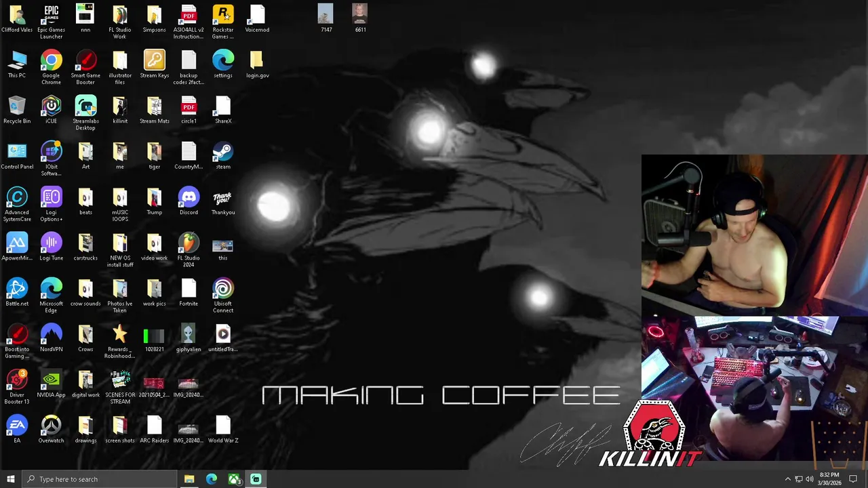Launch Battle.net from the desktop
This screenshot has height=488, width=868.
(17, 292)
